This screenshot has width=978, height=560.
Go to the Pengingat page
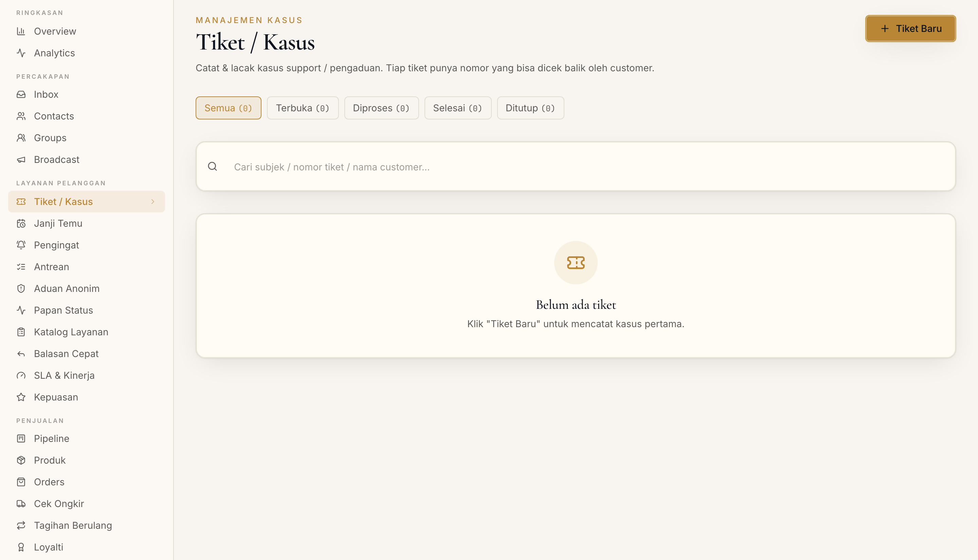[x=87, y=245]
